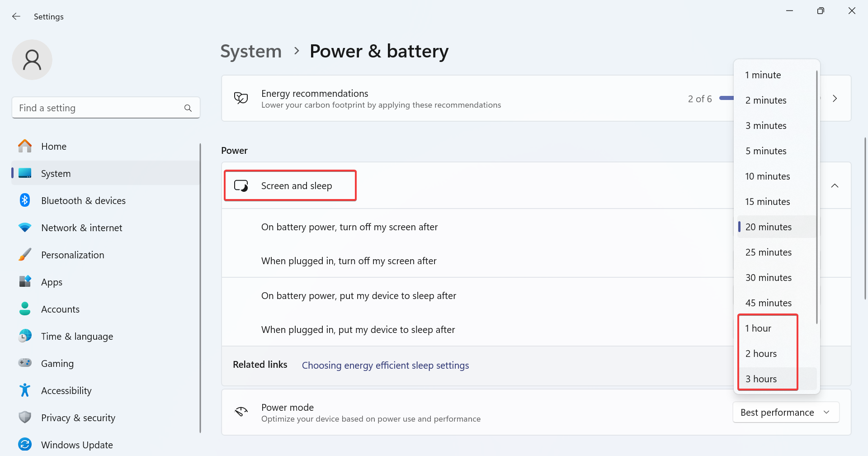Minimize the Settings window

click(x=790, y=11)
